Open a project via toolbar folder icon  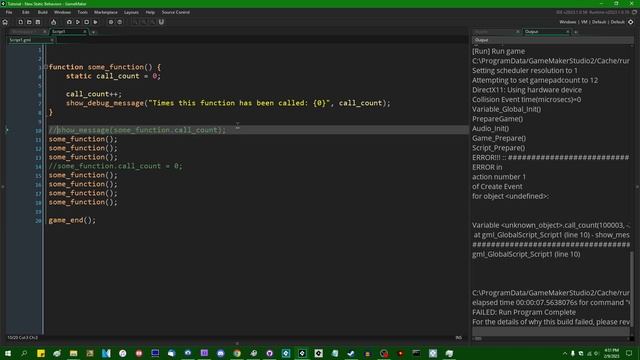(x=29, y=22)
